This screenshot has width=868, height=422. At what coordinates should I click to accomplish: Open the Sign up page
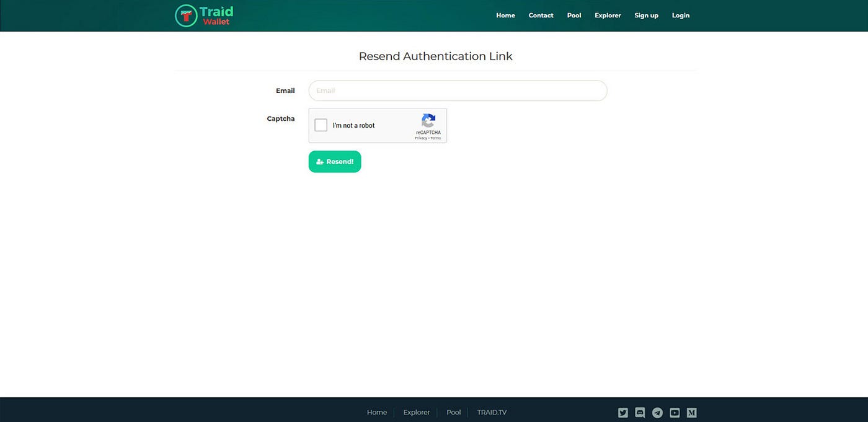point(646,15)
